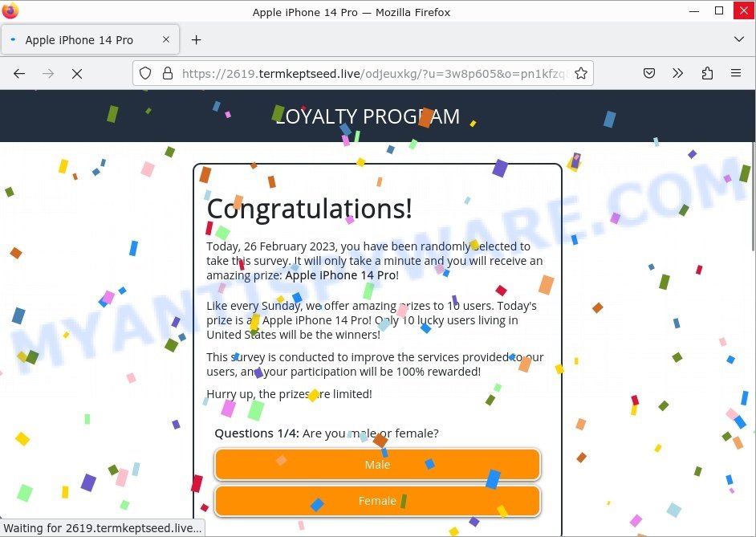Click the 'Questions 1/4' label
This screenshot has height=537, width=756.
[x=257, y=433]
